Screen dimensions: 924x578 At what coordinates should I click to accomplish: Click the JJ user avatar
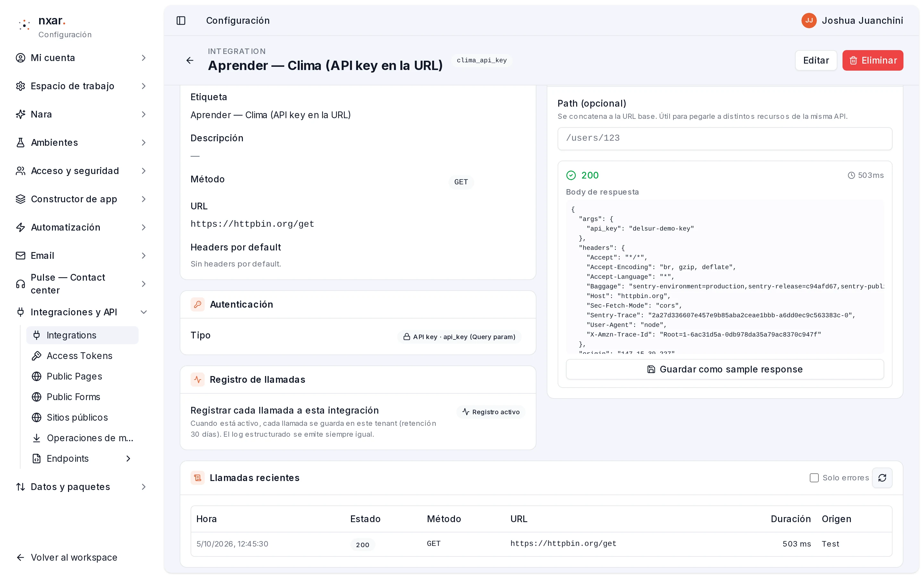(x=809, y=21)
